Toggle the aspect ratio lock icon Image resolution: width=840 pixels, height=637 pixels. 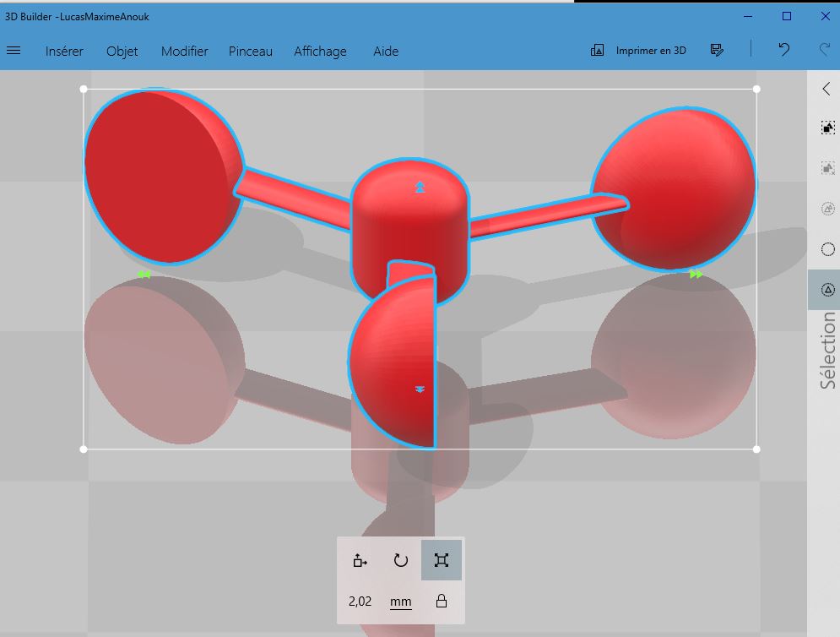pyautogui.click(x=442, y=601)
